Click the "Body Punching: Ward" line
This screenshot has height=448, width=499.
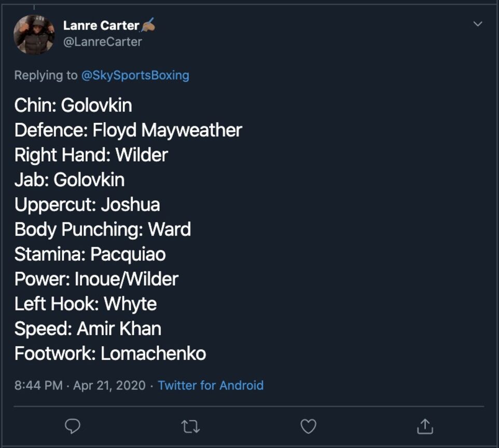point(103,229)
